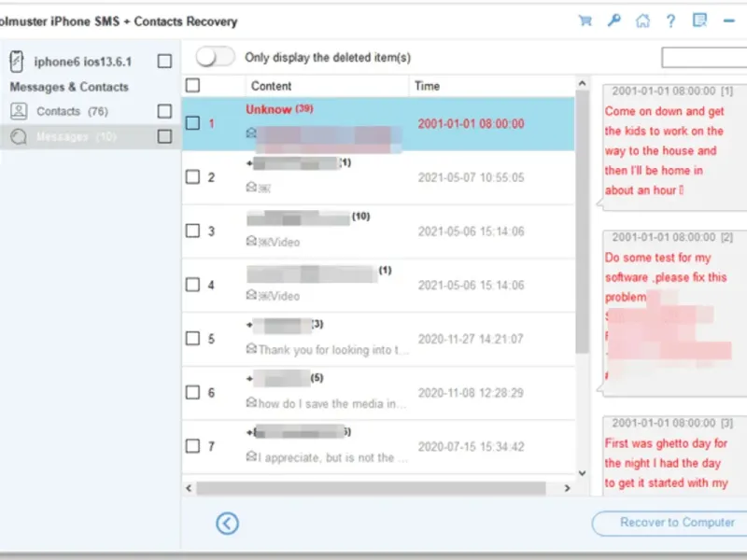The image size is (747, 560).
Task: Click the key register icon
Action: pyautogui.click(x=614, y=21)
